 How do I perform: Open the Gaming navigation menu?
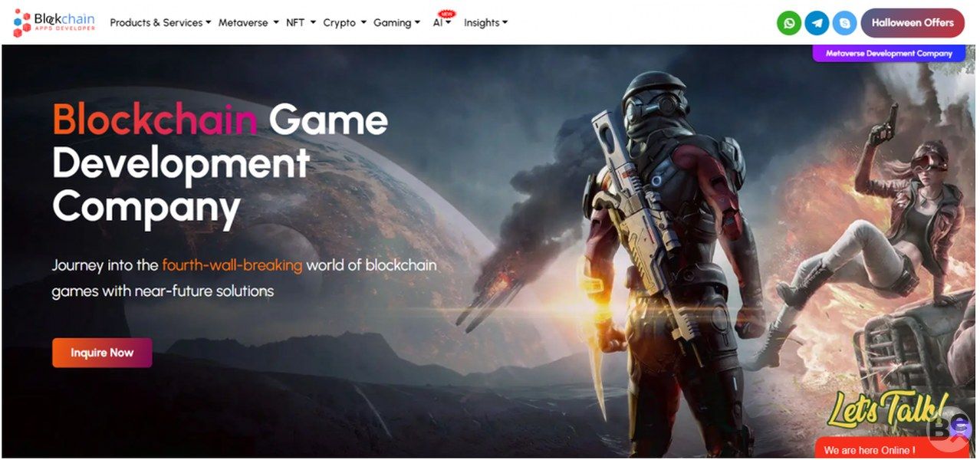point(396,23)
